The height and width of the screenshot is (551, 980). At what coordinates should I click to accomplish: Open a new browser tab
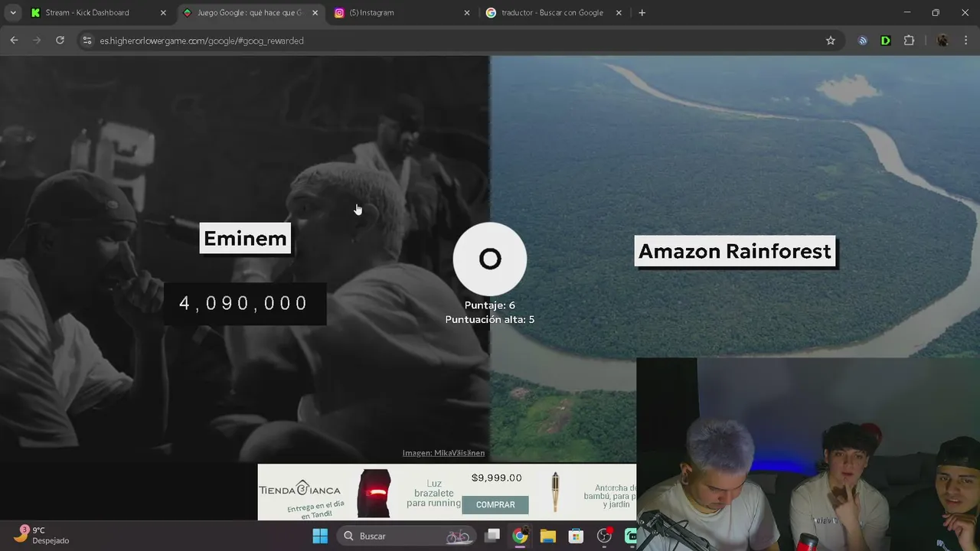click(x=642, y=12)
